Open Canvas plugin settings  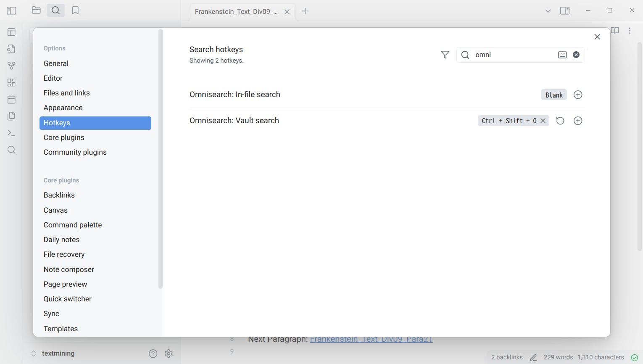(x=95, y=210)
